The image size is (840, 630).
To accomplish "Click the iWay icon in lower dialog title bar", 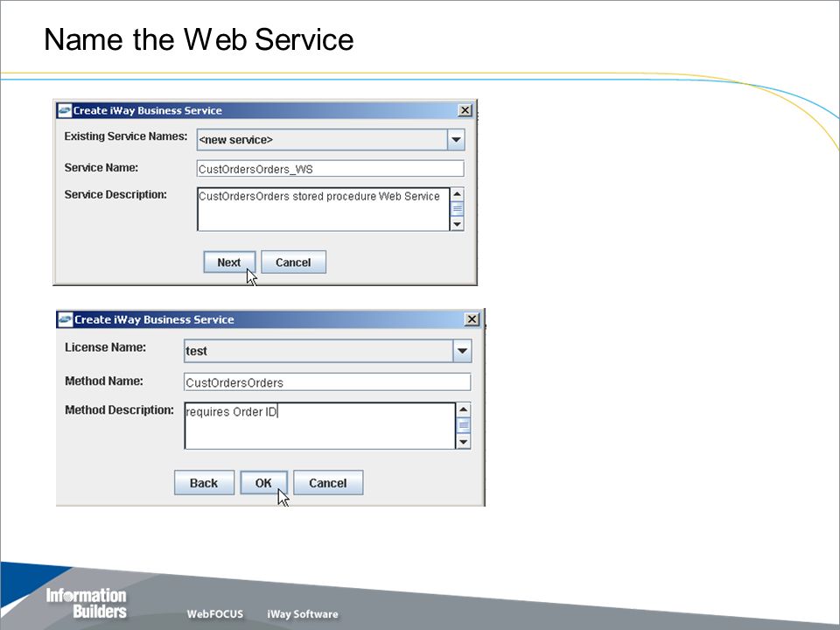I will [x=66, y=319].
